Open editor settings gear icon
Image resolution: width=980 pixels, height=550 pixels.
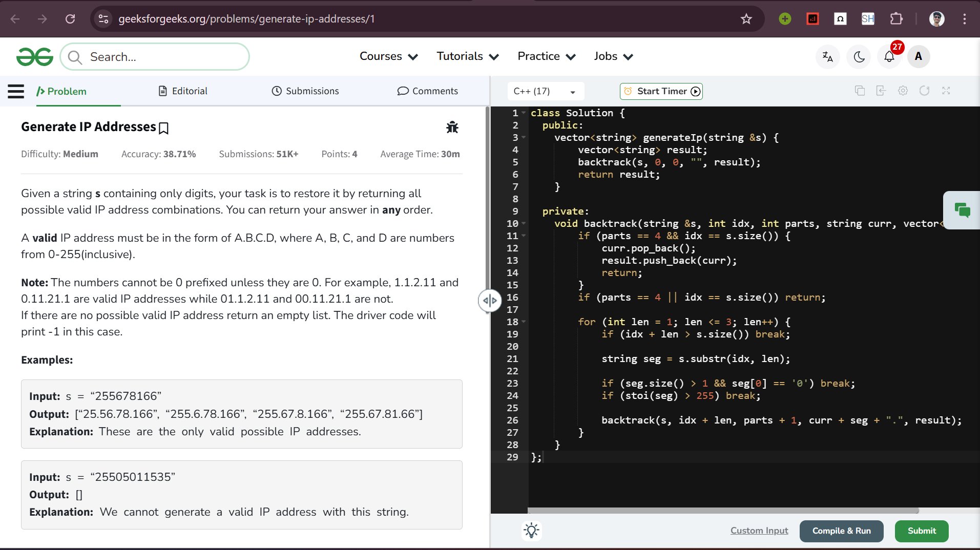coord(903,91)
